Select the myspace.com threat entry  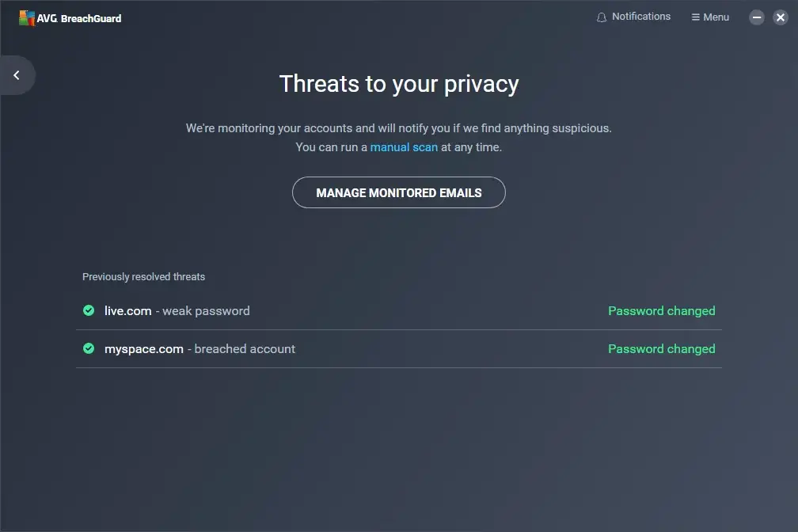(144, 349)
